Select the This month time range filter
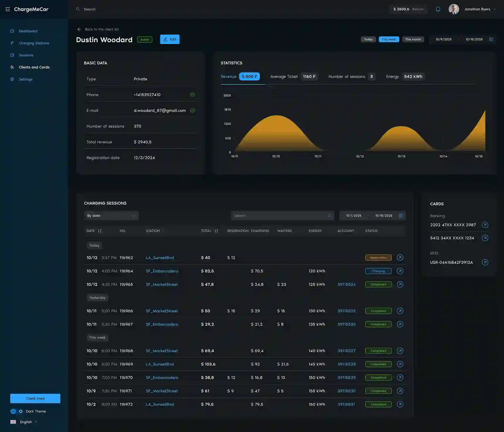The height and width of the screenshot is (432, 504). 413,40
